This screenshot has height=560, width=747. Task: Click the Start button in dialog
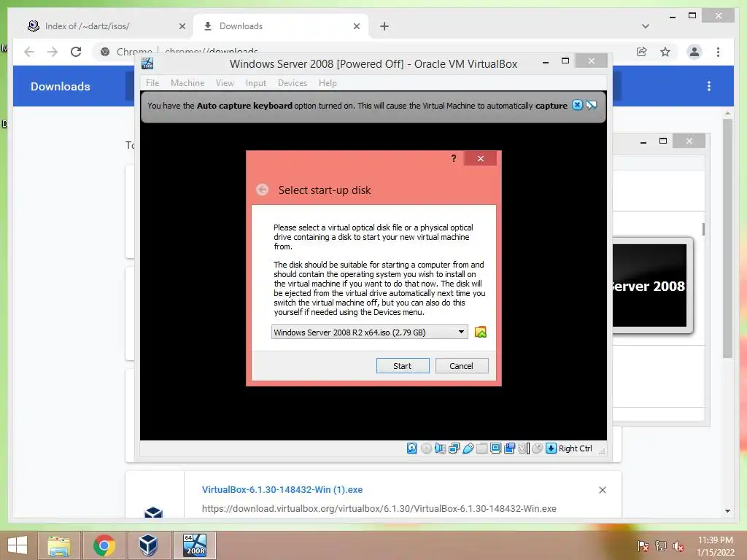pyautogui.click(x=403, y=366)
